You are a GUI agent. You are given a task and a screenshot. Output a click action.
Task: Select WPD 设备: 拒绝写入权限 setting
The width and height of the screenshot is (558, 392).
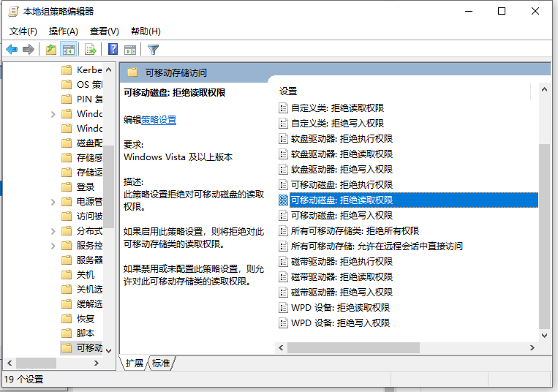point(334,323)
